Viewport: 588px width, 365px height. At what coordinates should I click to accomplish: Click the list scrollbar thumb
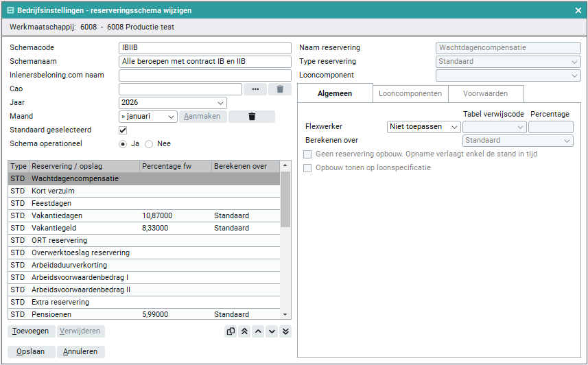(x=285, y=199)
